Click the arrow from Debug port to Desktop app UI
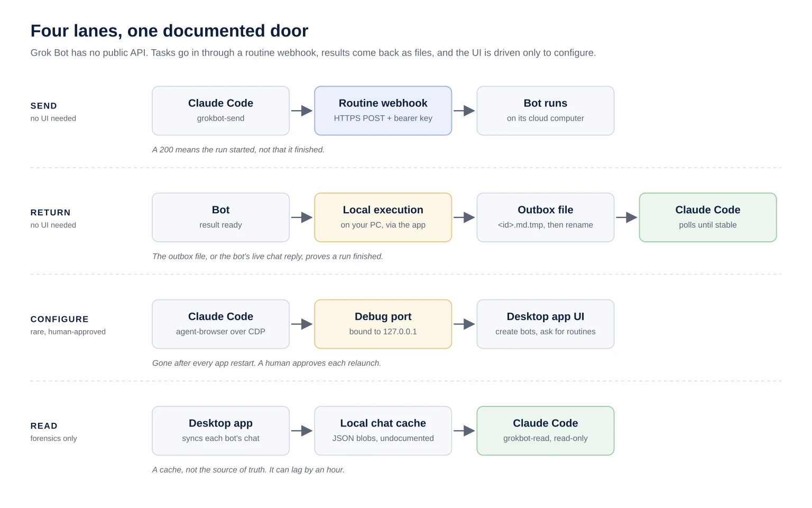 click(x=464, y=324)
